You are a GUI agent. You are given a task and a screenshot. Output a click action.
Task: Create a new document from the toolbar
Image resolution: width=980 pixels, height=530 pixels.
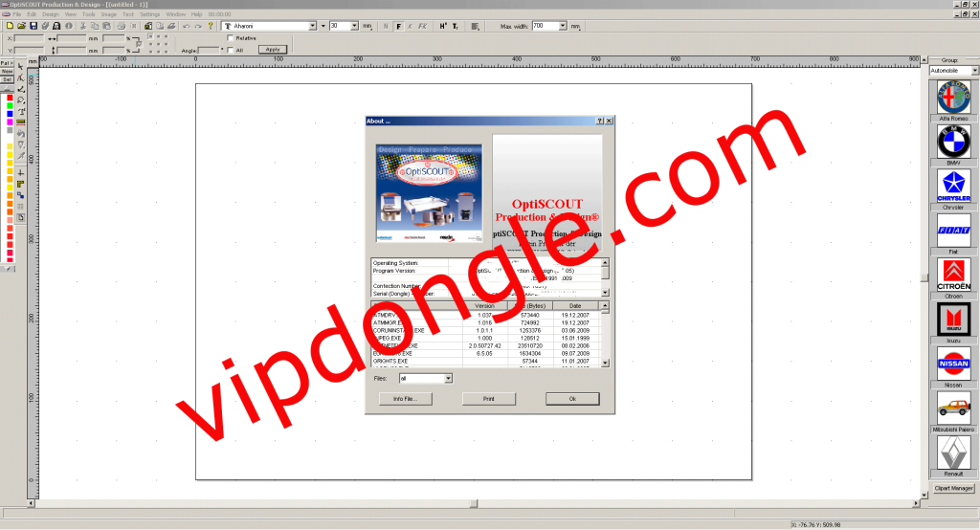click(x=10, y=26)
